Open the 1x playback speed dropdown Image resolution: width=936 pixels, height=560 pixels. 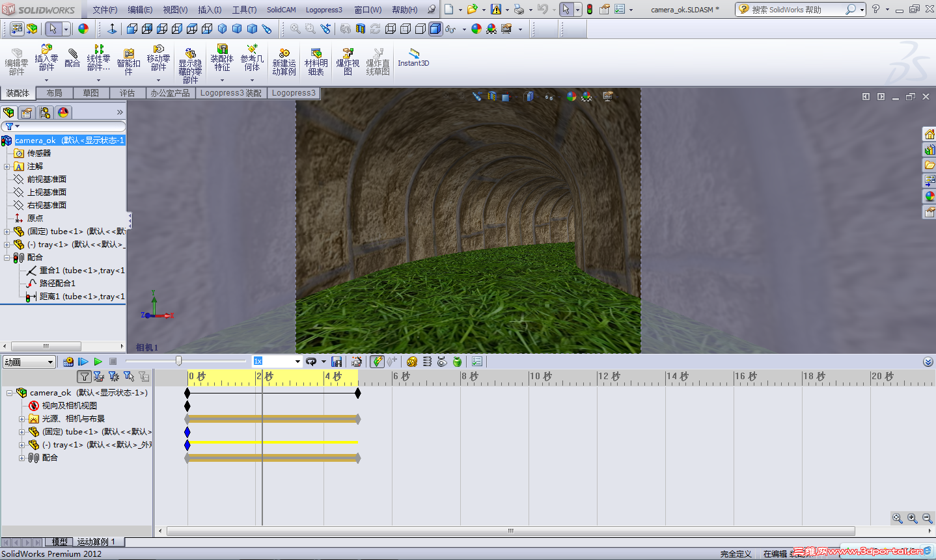tap(297, 362)
